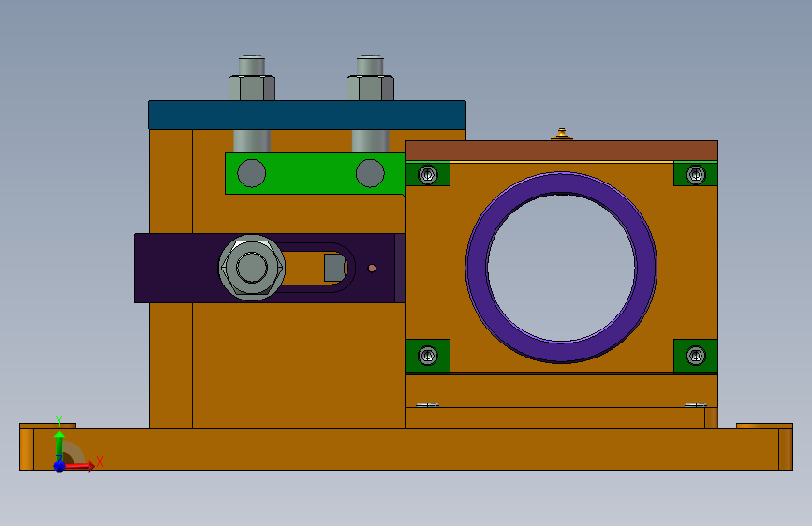The image size is (812, 526).
Task: Pick the gray square key inside the slot
Action: (334, 268)
